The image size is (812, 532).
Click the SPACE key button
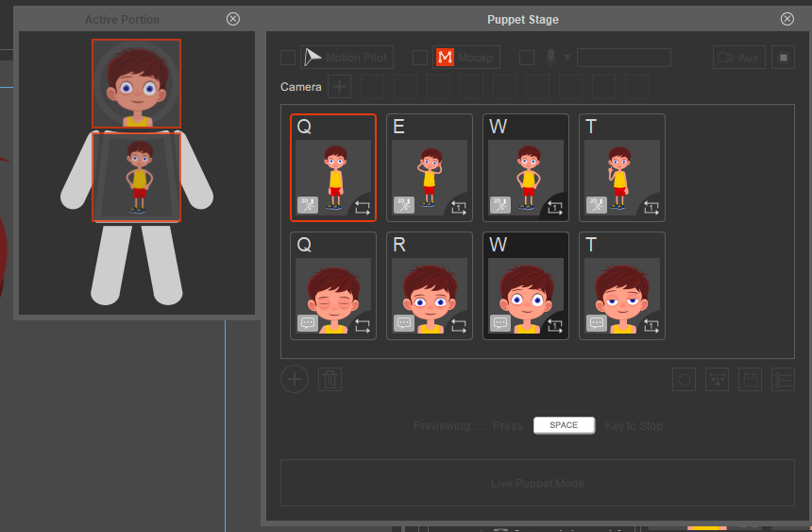(x=564, y=425)
